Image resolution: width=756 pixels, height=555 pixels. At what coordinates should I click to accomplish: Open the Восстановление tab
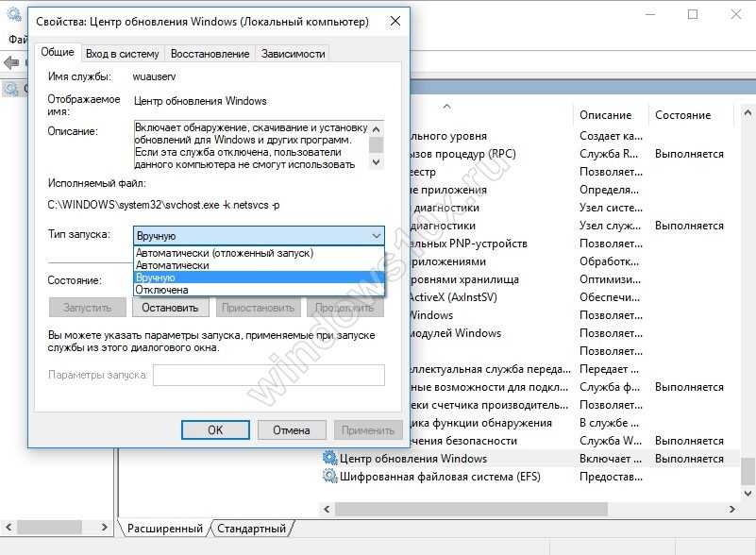pos(210,54)
